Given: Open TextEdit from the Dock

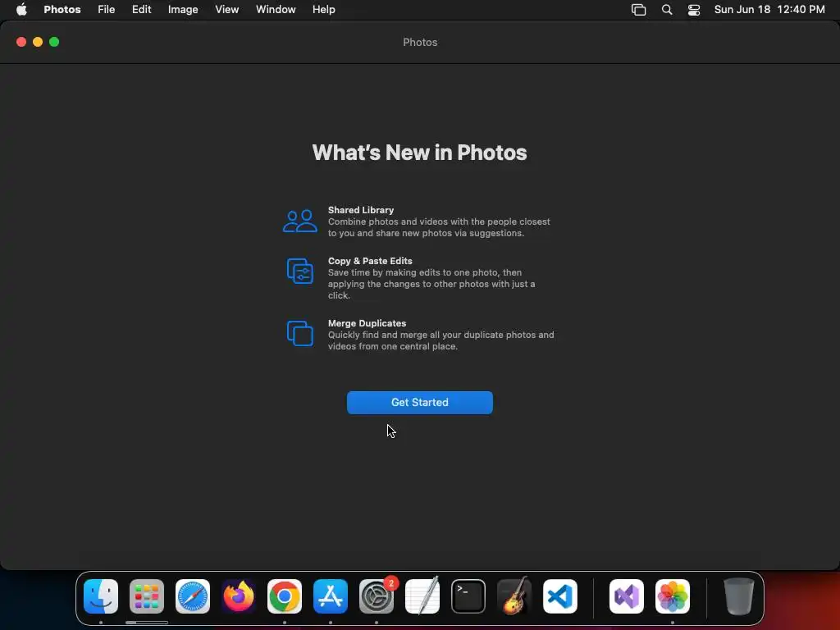Looking at the screenshot, I should pyautogui.click(x=422, y=596).
